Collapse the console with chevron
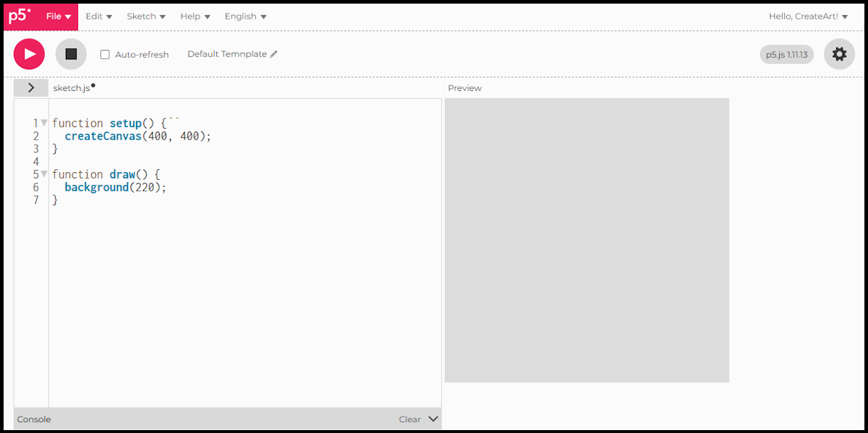 tap(433, 419)
